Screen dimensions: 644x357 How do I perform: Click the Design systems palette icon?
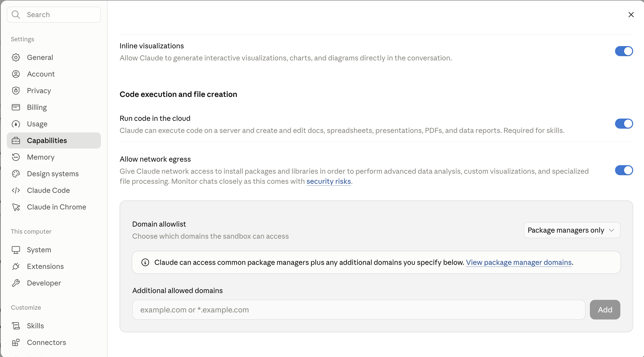point(16,174)
